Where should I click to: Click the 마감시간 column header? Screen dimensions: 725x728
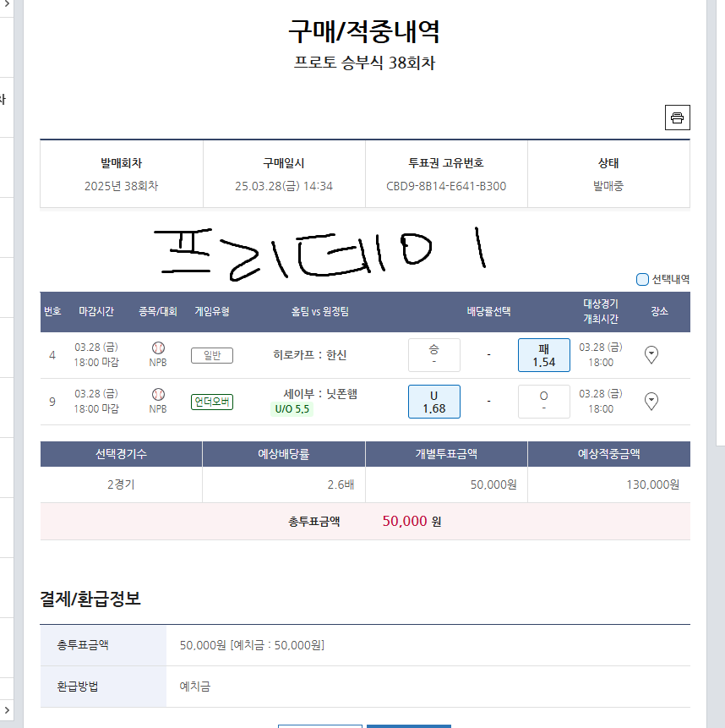(x=96, y=311)
